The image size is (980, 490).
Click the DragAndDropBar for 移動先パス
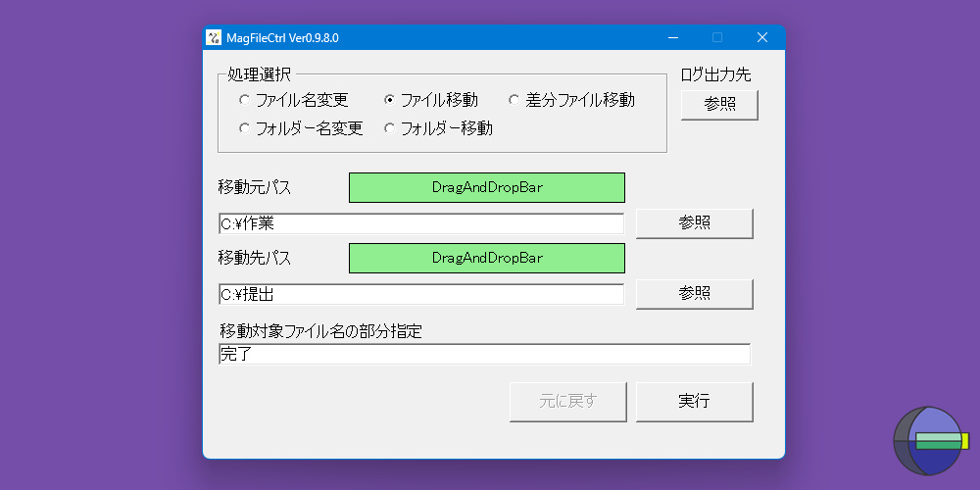point(487,258)
